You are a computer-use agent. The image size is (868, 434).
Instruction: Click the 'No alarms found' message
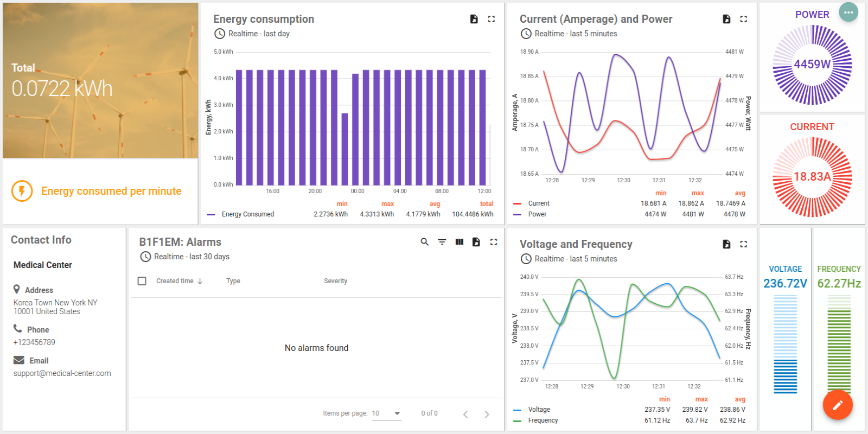317,348
